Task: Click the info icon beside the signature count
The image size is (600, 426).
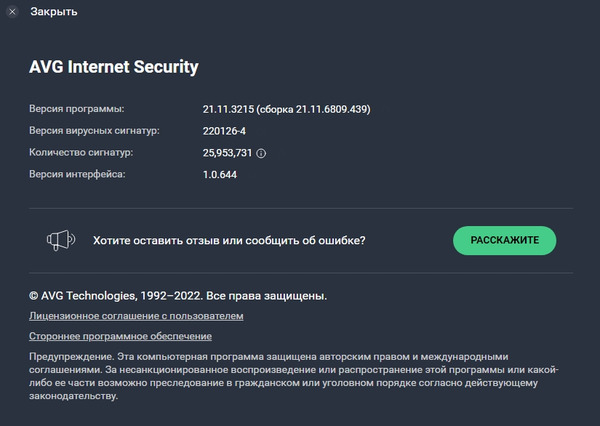Action: tap(261, 153)
